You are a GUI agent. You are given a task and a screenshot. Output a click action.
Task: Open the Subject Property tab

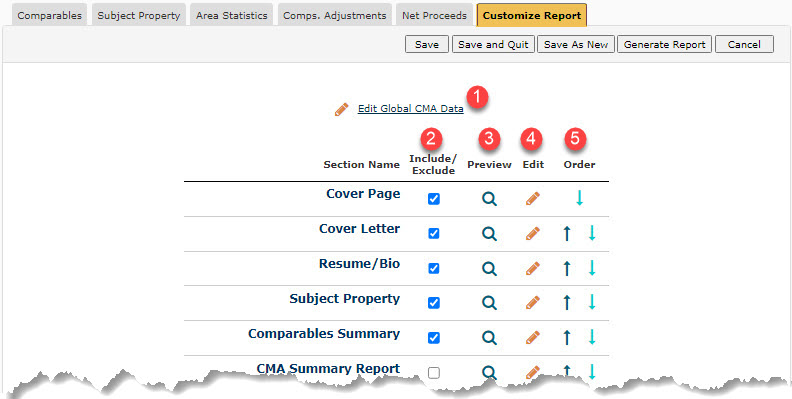pos(138,15)
